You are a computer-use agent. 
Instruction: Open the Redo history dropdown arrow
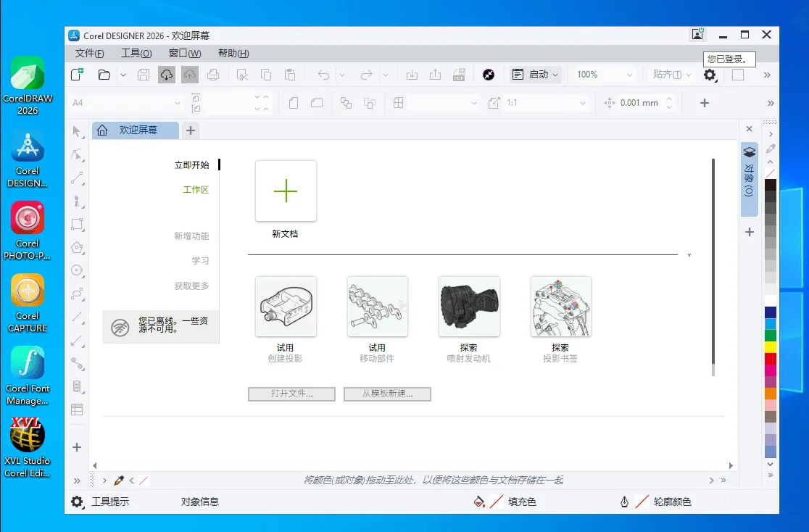tap(386, 75)
